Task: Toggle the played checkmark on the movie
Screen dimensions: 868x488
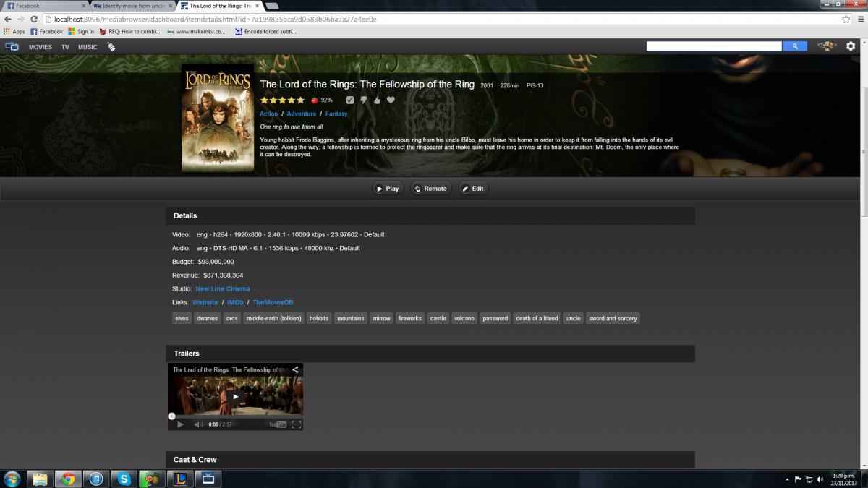Action: click(x=350, y=100)
